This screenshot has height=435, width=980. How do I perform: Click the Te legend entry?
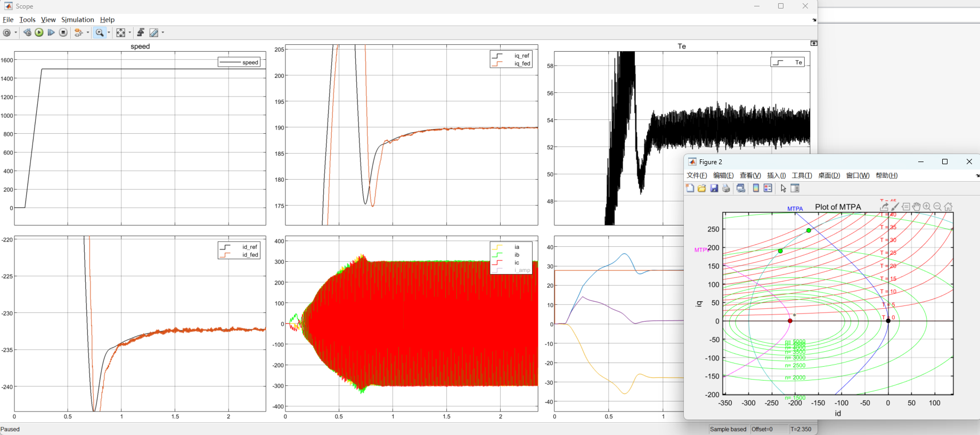click(787, 62)
